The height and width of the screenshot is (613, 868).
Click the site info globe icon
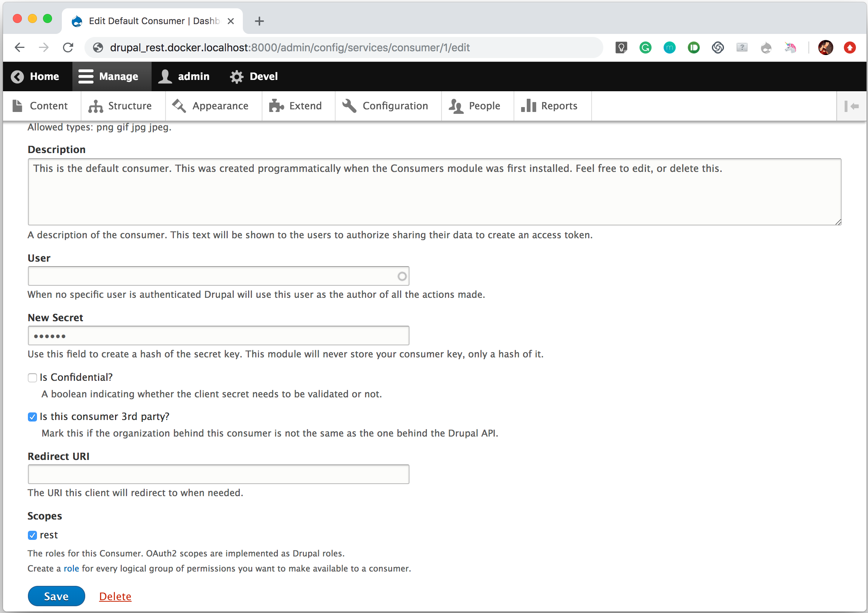[98, 48]
